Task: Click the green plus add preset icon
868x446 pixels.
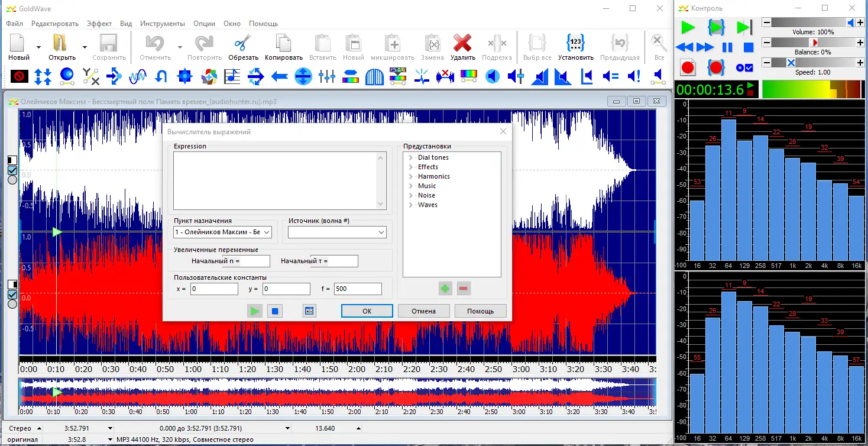Action: point(445,289)
